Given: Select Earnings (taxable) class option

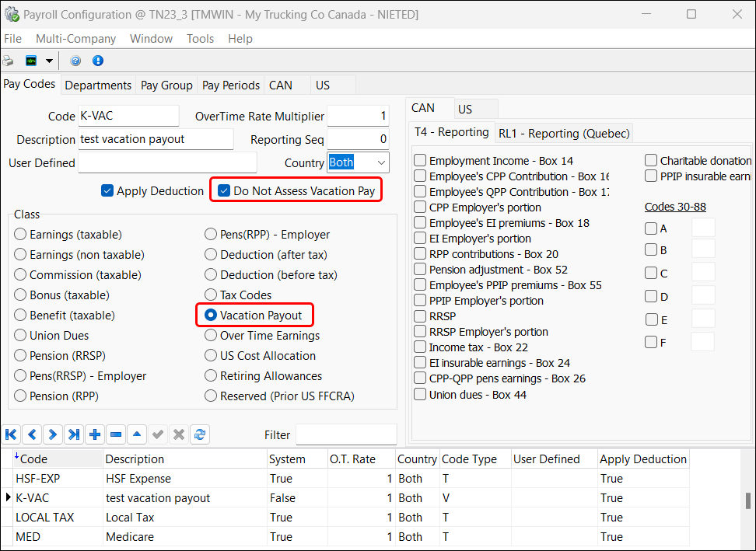Looking at the screenshot, I should [x=20, y=235].
